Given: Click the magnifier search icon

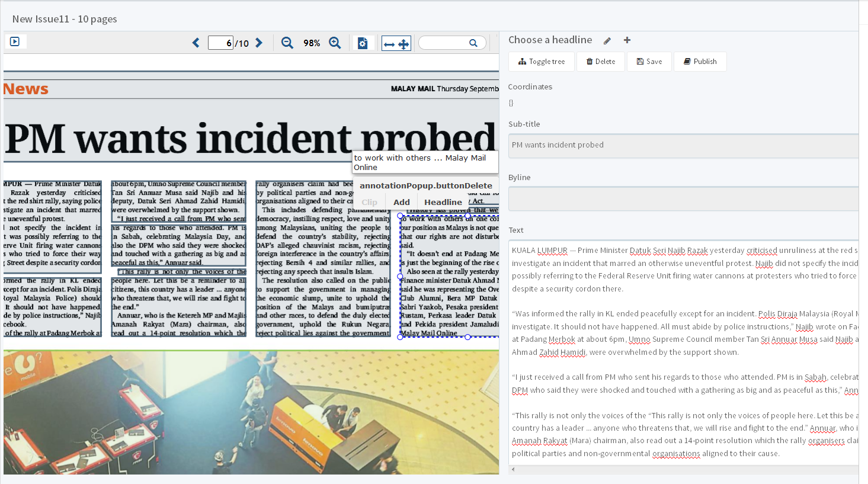Looking at the screenshot, I should coord(473,43).
